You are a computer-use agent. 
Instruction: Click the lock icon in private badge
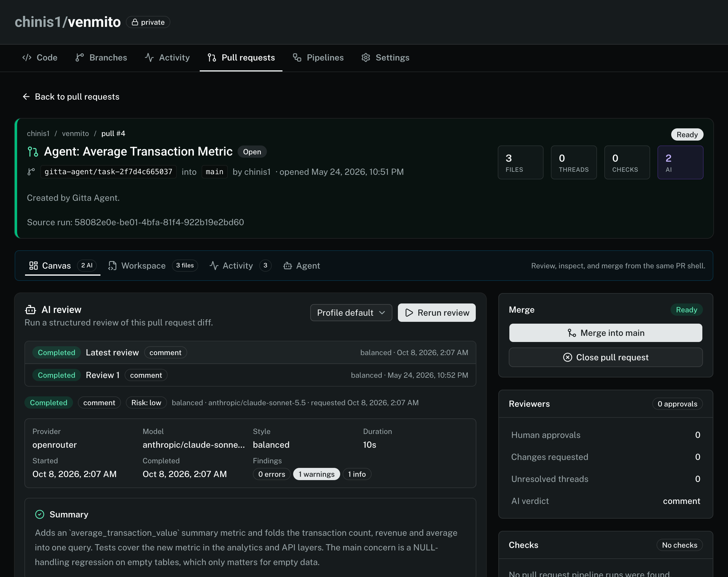click(135, 22)
